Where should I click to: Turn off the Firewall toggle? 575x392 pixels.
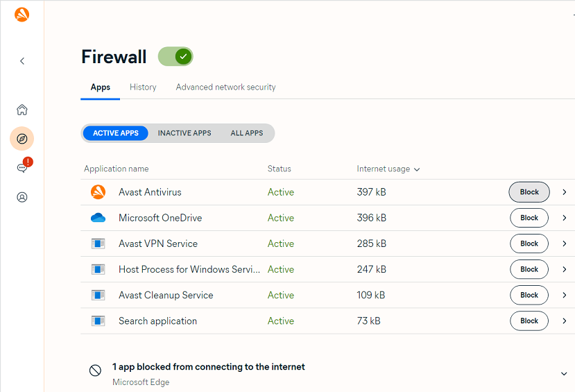point(175,57)
